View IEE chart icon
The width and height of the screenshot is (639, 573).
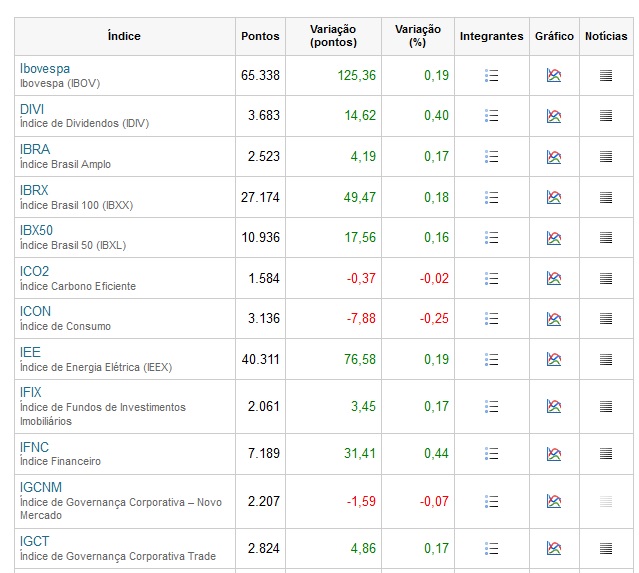tap(554, 359)
